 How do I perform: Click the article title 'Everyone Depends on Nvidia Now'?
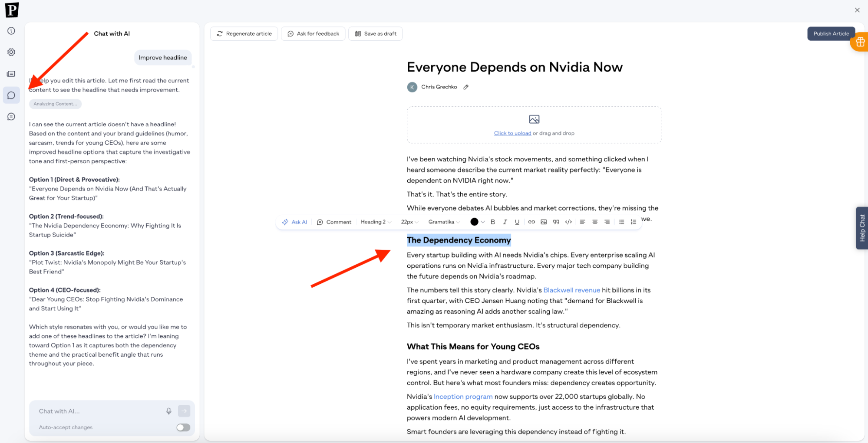[x=515, y=67]
